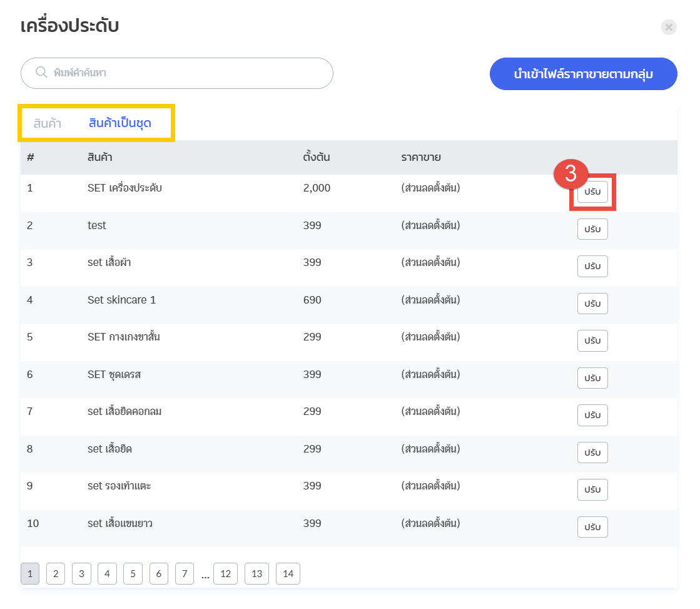Adjust price for set เสื้อยืดคอกลม
Screen dimensions: 700x609
pyautogui.click(x=592, y=415)
